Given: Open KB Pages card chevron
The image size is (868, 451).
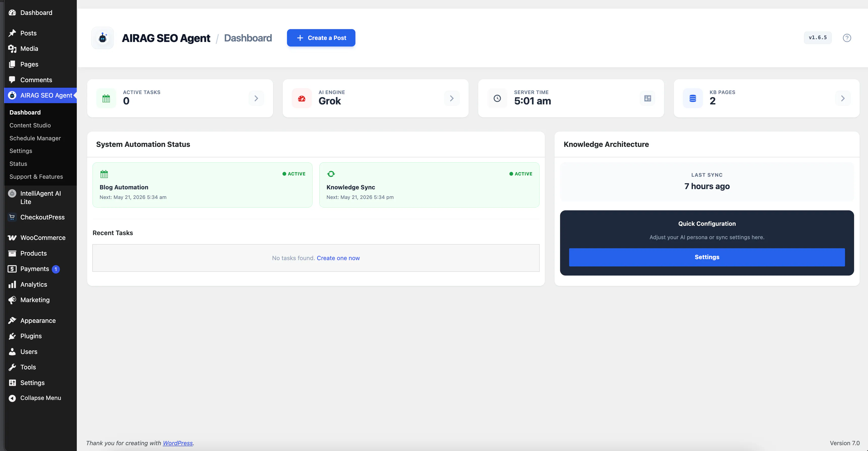Looking at the screenshot, I should [843, 98].
